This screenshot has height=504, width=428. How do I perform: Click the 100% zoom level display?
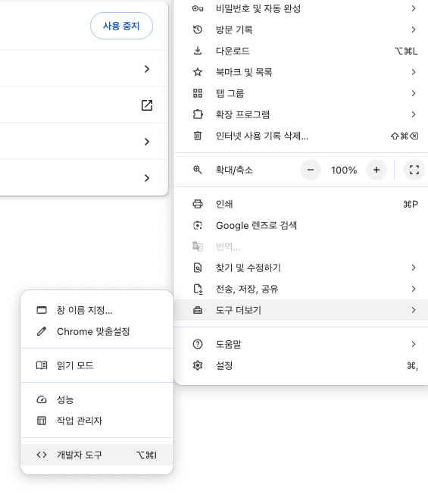pos(344,170)
